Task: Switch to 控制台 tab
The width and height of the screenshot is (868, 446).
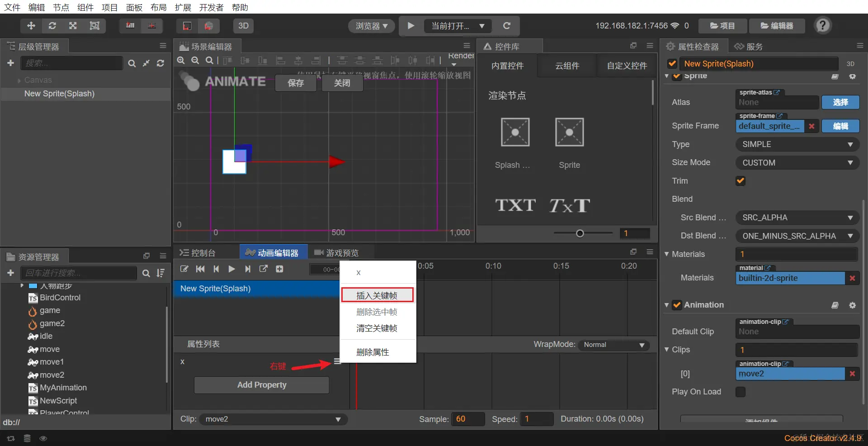Action: [198, 253]
